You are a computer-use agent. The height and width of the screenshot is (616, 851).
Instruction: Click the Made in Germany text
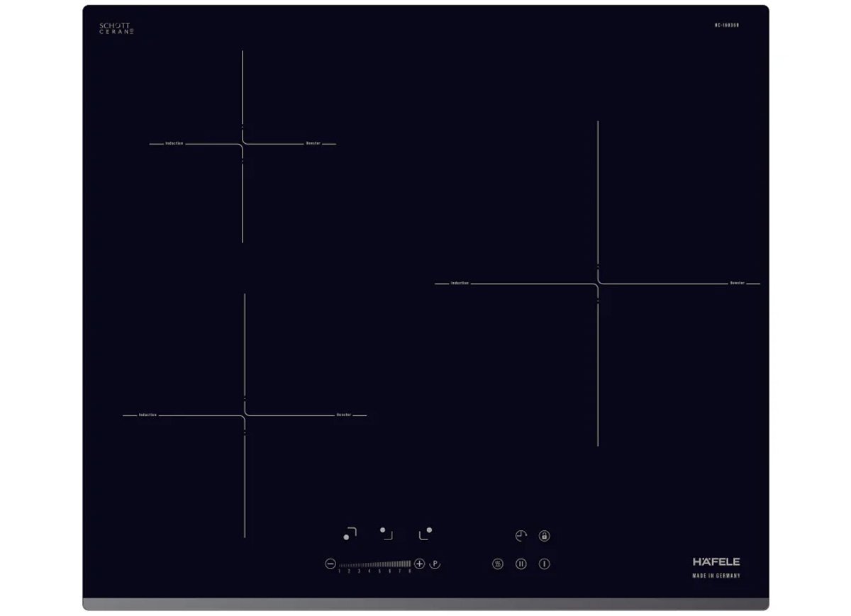pyautogui.click(x=716, y=576)
